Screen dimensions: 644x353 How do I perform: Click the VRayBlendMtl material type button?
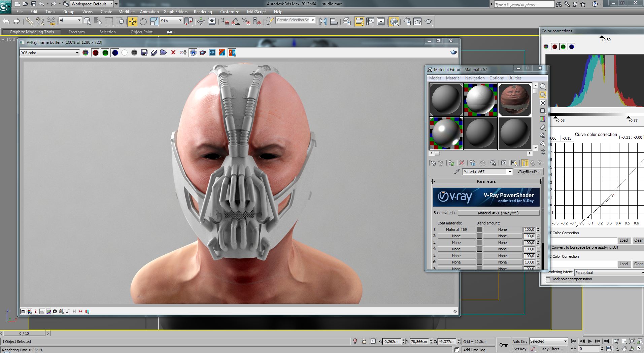(528, 172)
